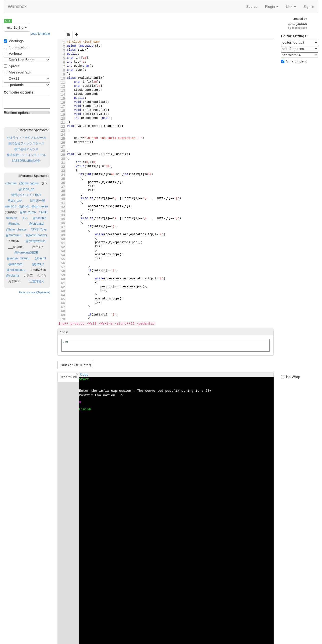
Task: Open @cpp_akira sponsor link
Action: [x=40, y=206]
